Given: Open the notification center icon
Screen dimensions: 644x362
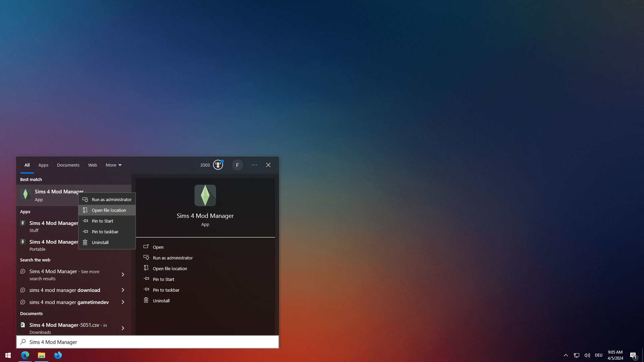Looking at the screenshot, I should (x=633, y=355).
